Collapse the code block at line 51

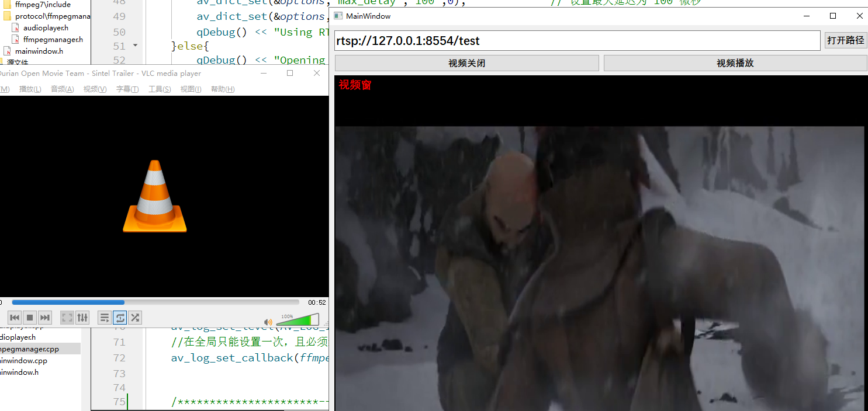point(134,44)
